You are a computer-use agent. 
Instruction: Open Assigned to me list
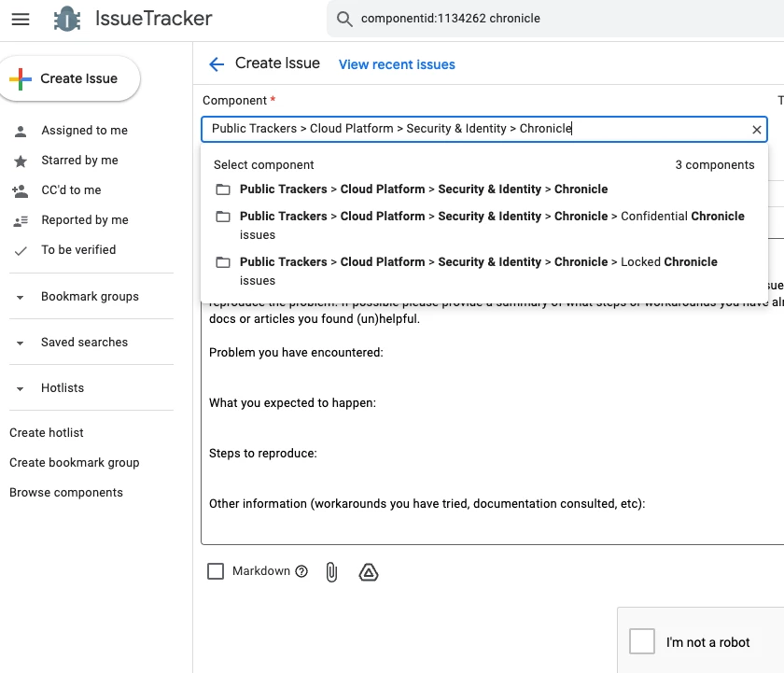pos(85,131)
